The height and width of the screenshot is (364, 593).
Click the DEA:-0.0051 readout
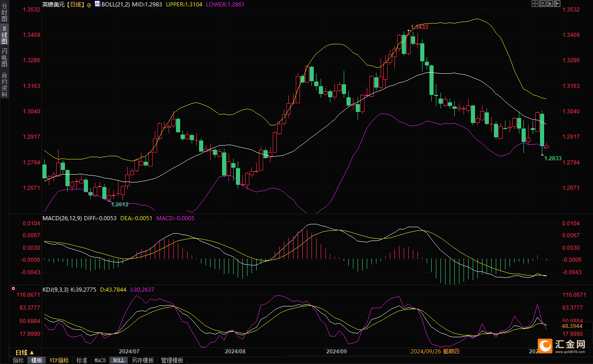click(x=136, y=218)
